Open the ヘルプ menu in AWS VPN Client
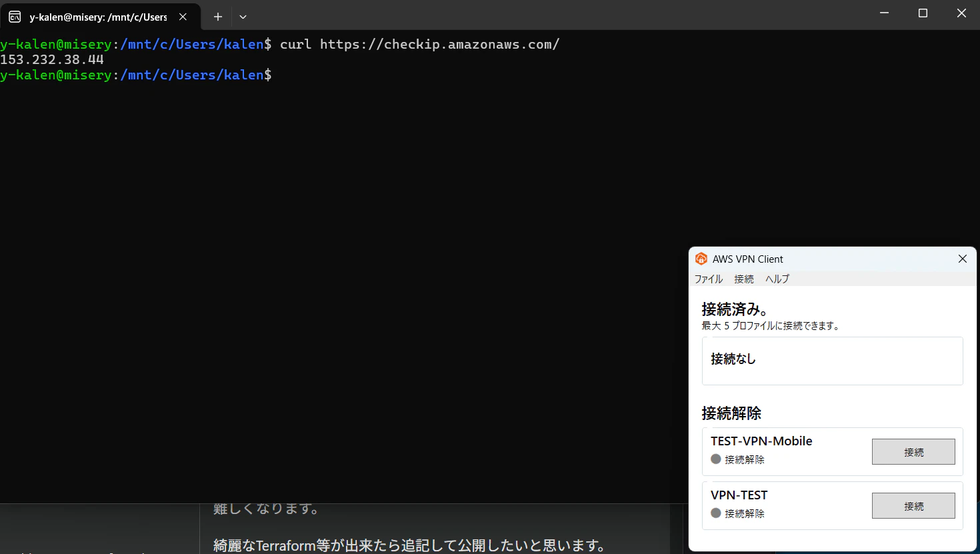980x554 pixels. [777, 279]
